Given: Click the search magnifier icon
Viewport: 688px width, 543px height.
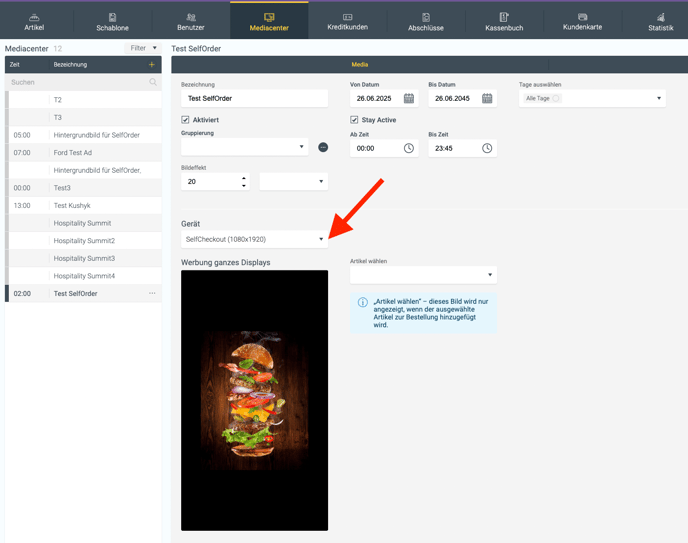Looking at the screenshot, I should (x=153, y=82).
